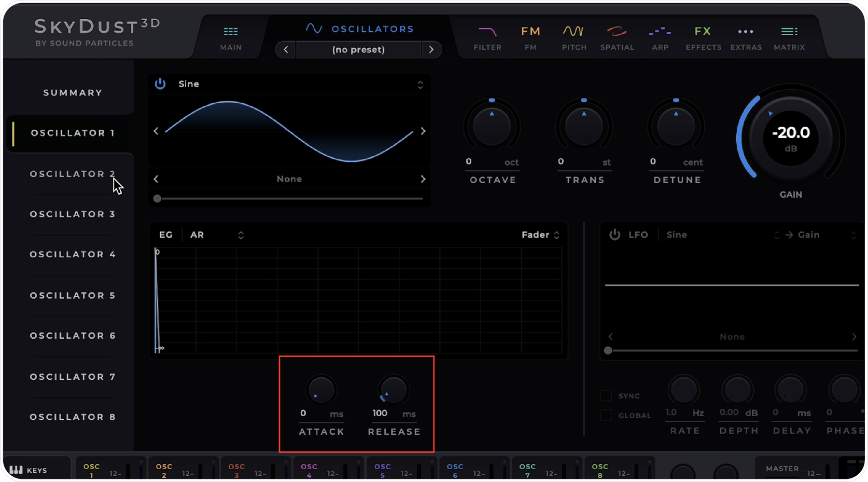Open the Summary page
Viewport: 868px width, 482px height.
pyautogui.click(x=72, y=92)
